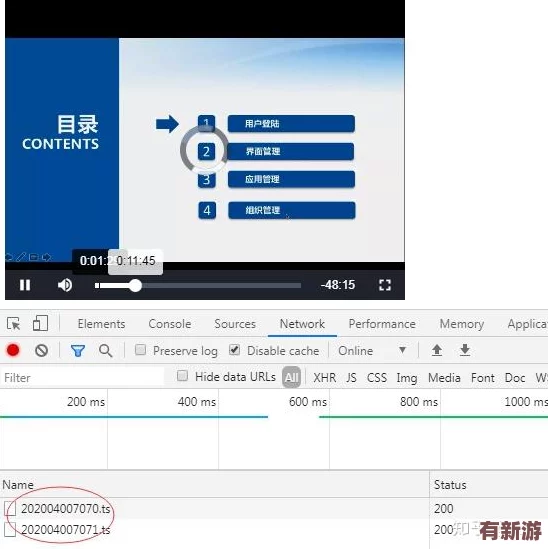Select request 202004007070.ts
This screenshot has width=548, height=549.
(65, 509)
